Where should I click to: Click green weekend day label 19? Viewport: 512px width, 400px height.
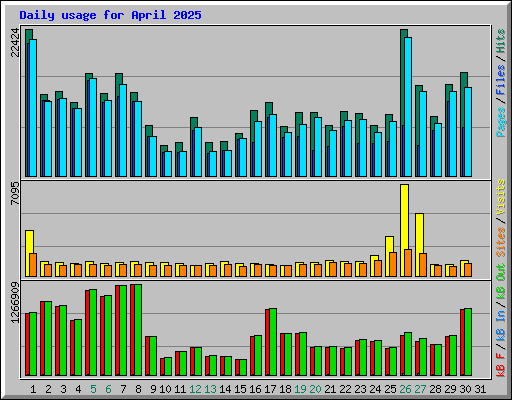click(300, 389)
